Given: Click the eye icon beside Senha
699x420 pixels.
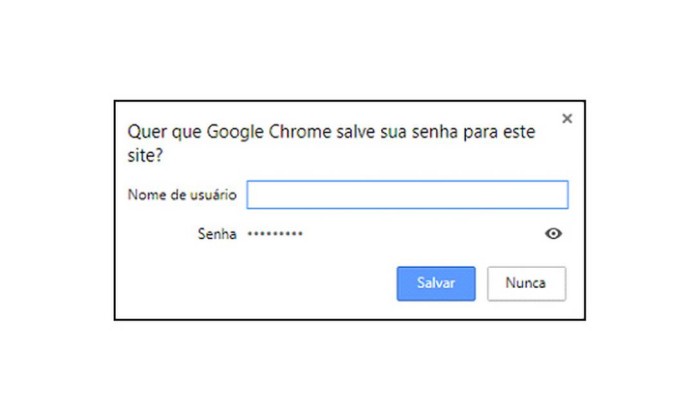Looking at the screenshot, I should [553, 234].
